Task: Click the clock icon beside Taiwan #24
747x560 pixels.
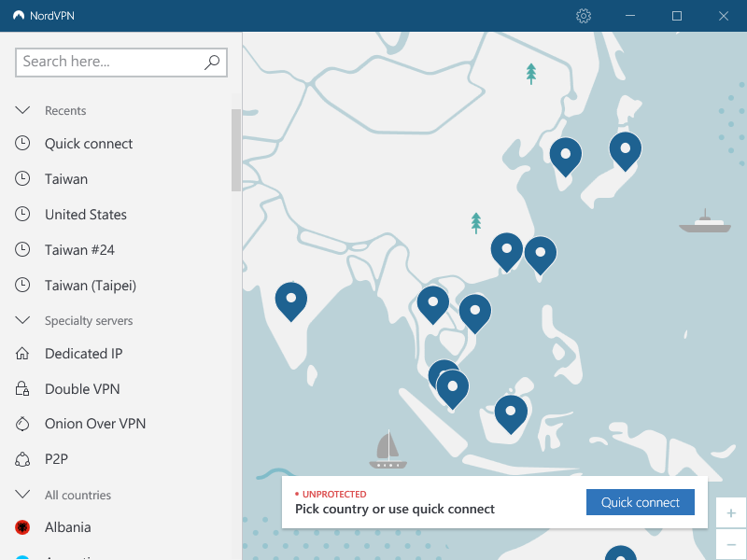Action: pos(22,249)
